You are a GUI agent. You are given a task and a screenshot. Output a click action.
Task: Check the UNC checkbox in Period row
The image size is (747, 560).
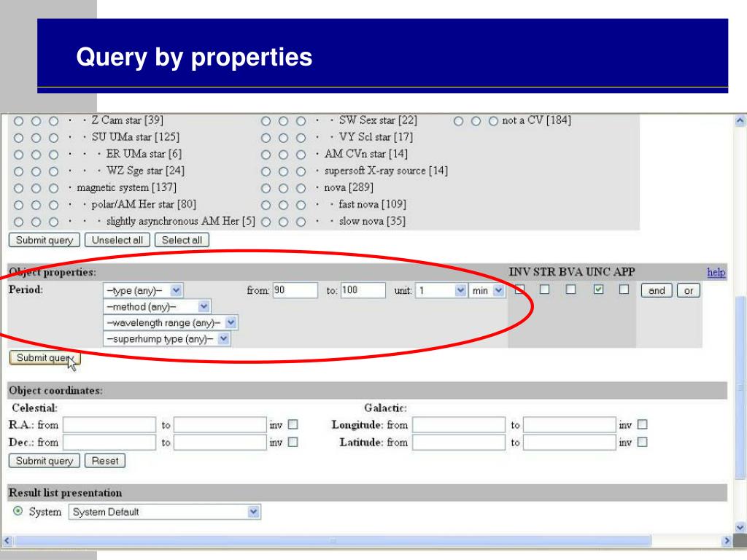click(598, 289)
